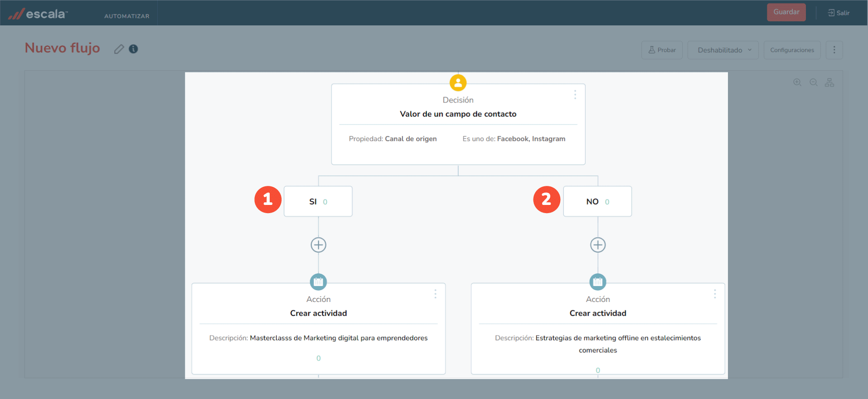Edit flow name with pencil icon
868x399 pixels.
[x=119, y=49]
